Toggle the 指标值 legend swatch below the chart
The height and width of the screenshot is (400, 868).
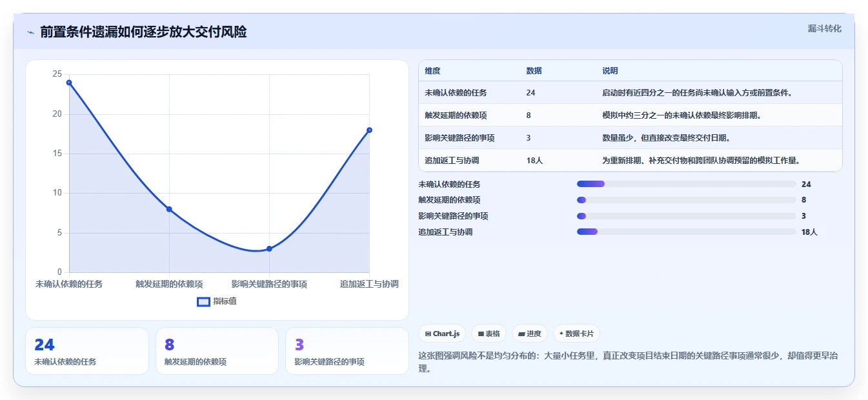203,301
